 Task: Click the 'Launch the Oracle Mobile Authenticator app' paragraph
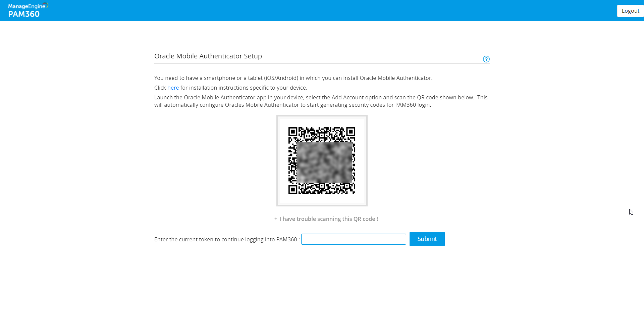coord(321,101)
